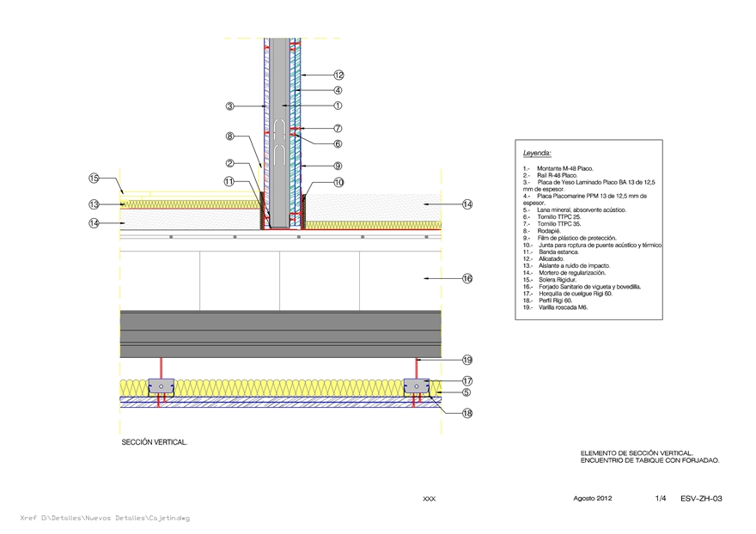The width and height of the screenshot is (756, 534).
Task: Select callout bubble number 19
Action: [467, 360]
